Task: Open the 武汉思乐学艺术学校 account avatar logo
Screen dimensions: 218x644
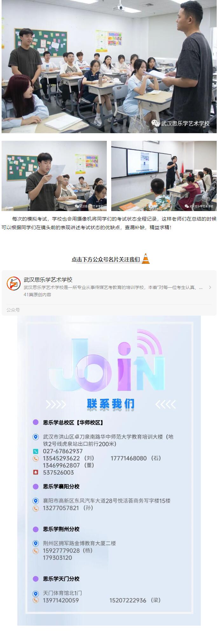Action: pos(14,283)
